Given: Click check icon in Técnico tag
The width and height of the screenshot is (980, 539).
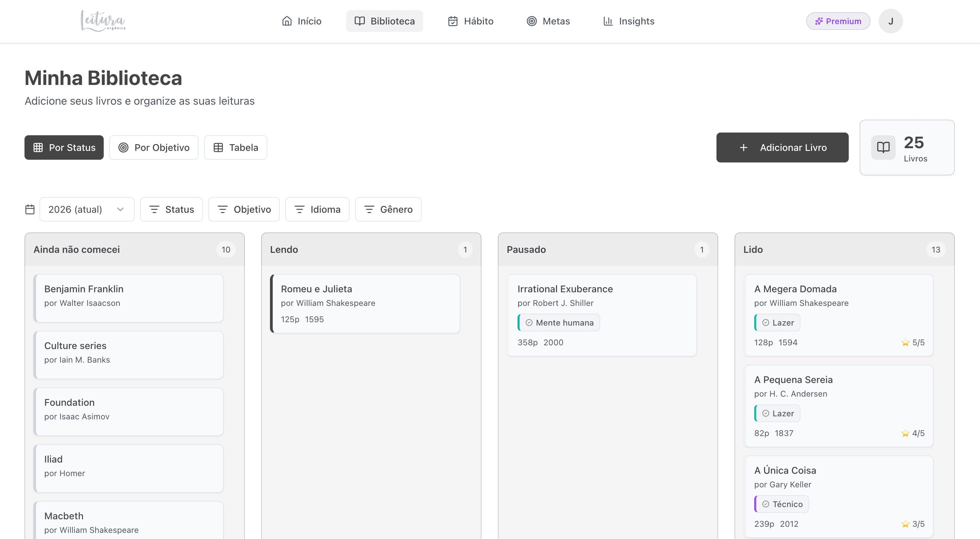Looking at the screenshot, I should [x=765, y=504].
